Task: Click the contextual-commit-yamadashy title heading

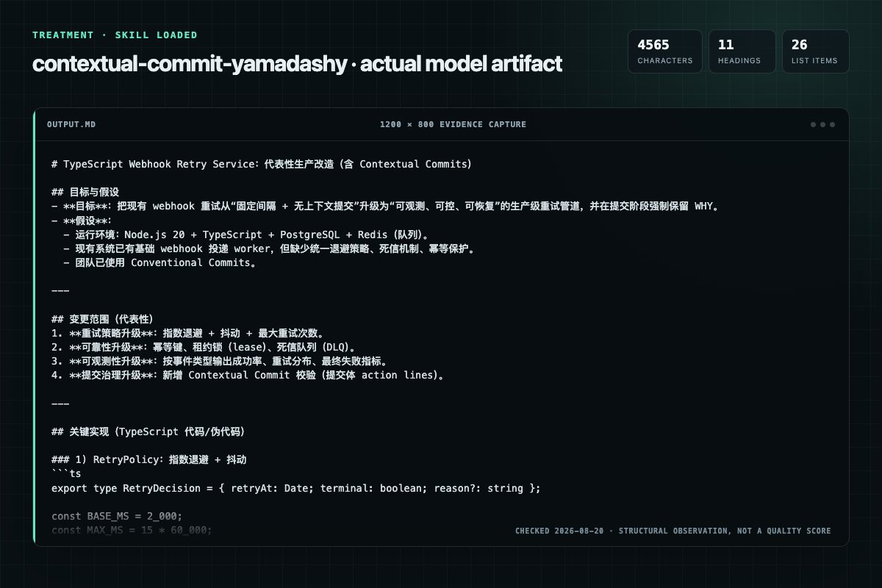Action: (x=297, y=63)
